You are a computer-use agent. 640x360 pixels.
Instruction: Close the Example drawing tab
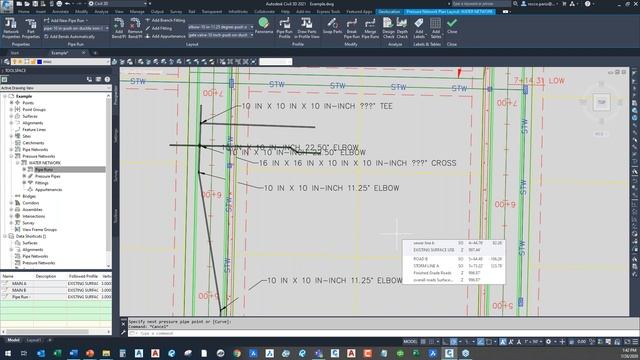(x=84, y=53)
